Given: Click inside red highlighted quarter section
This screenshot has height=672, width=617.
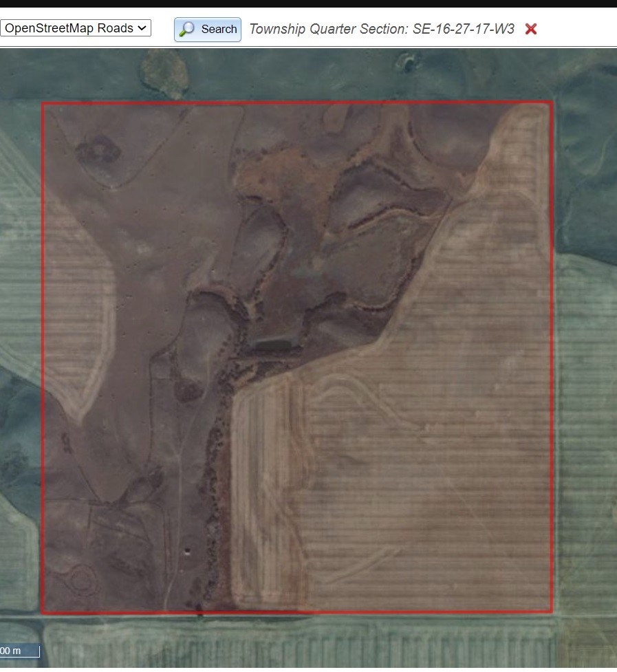Looking at the screenshot, I should coord(297,358).
